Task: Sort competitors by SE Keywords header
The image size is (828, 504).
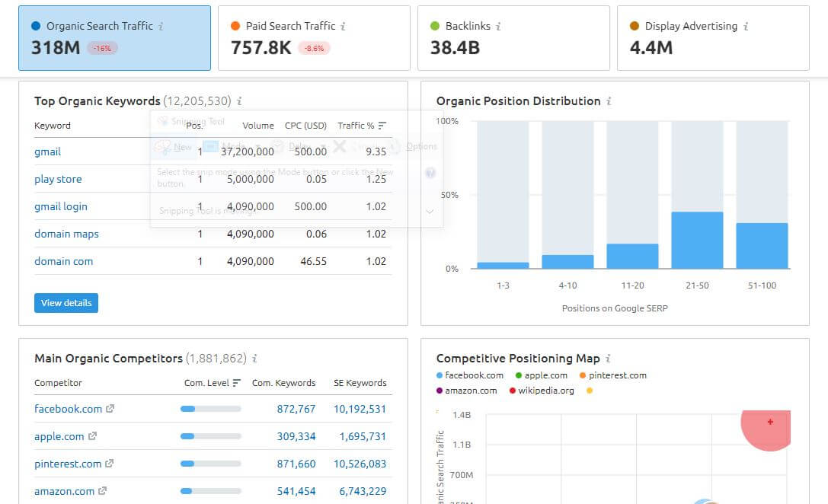Action: click(360, 383)
